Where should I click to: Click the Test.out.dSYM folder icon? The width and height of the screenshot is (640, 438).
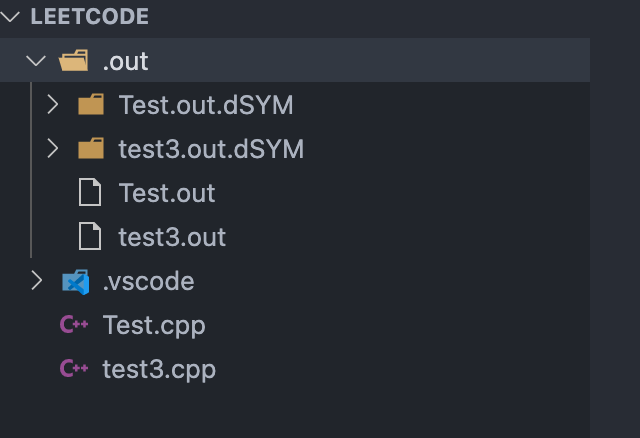coord(91,104)
